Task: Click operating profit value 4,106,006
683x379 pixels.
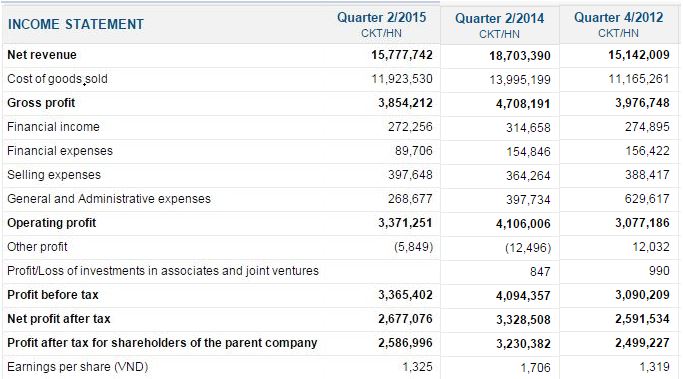Action: [x=523, y=224]
